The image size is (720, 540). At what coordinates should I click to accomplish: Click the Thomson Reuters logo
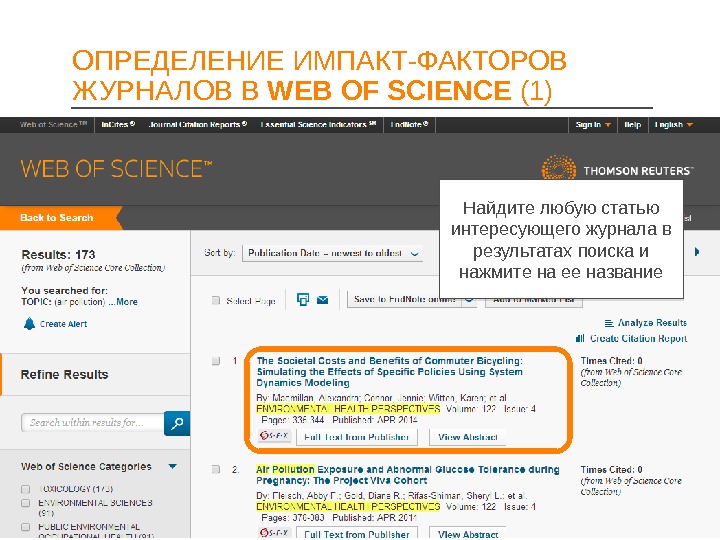click(617, 168)
